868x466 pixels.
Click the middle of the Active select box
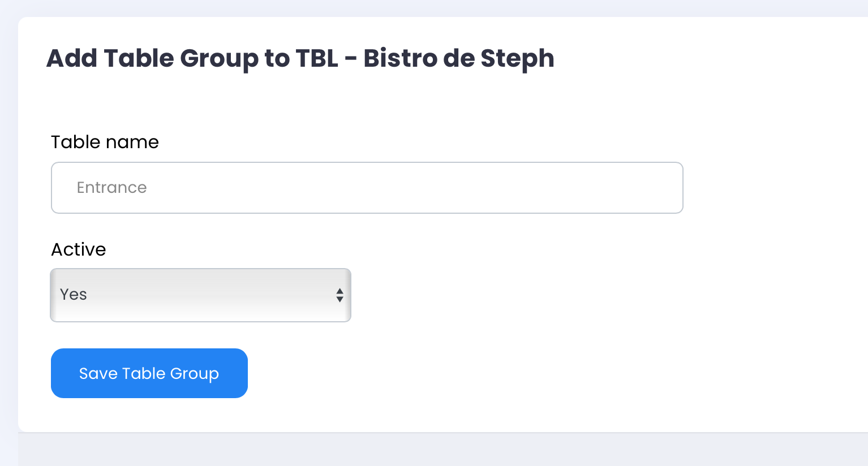coord(200,295)
